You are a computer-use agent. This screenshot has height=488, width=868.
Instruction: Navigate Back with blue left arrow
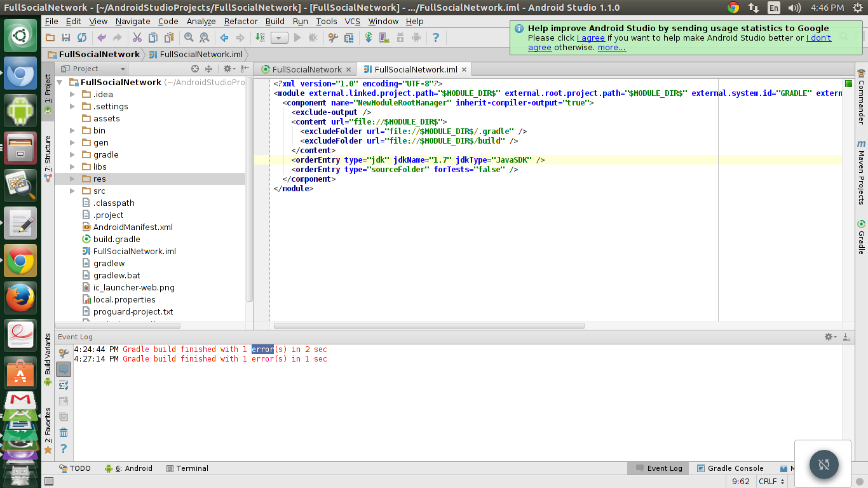[x=224, y=38]
